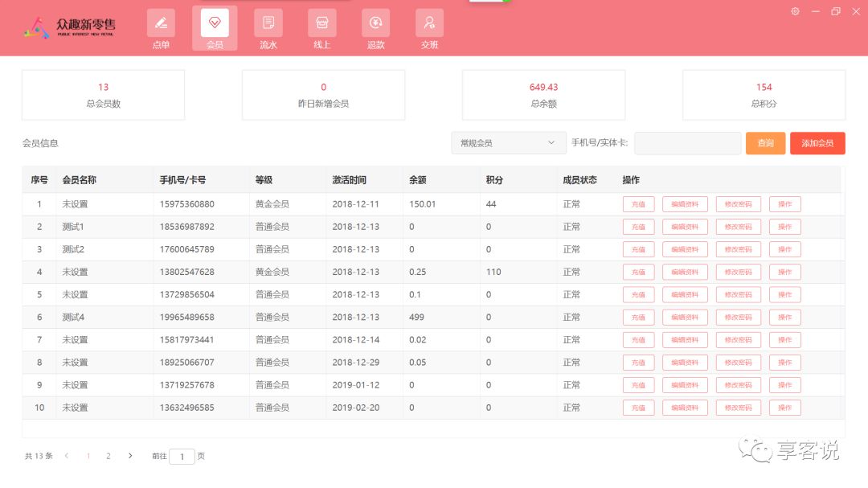Change password for member 测试2 via 修改密码
The width and height of the screenshot is (868, 488).
click(x=738, y=249)
